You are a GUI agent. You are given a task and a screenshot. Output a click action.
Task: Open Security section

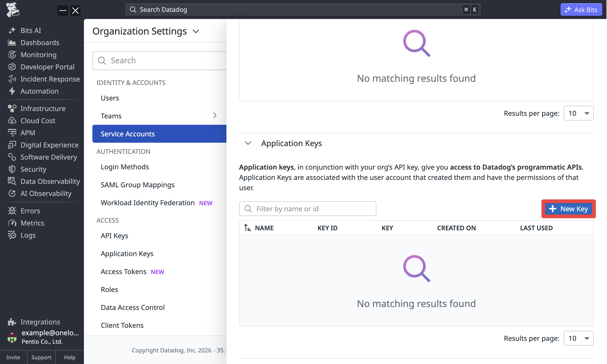click(x=27, y=169)
